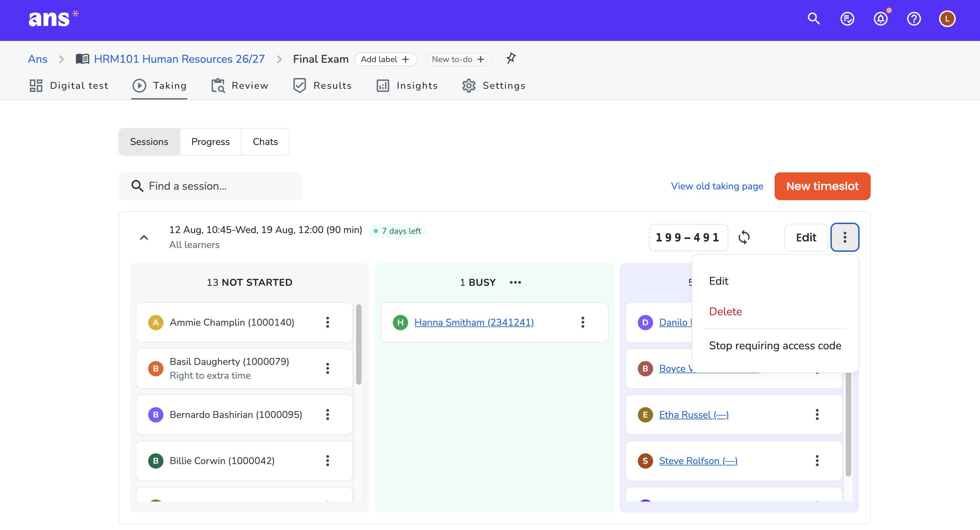This screenshot has height=530, width=980.
Task: Switch to the Chats view
Action: click(265, 142)
